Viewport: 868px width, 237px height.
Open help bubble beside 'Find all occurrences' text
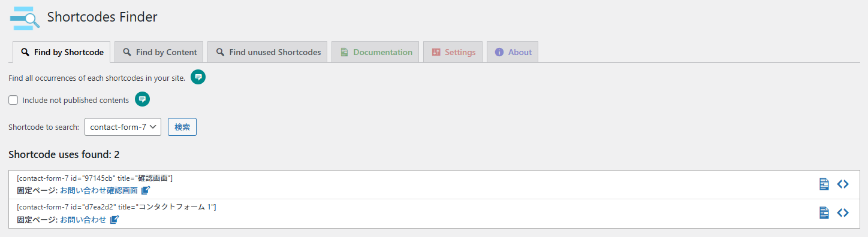pos(198,77)
